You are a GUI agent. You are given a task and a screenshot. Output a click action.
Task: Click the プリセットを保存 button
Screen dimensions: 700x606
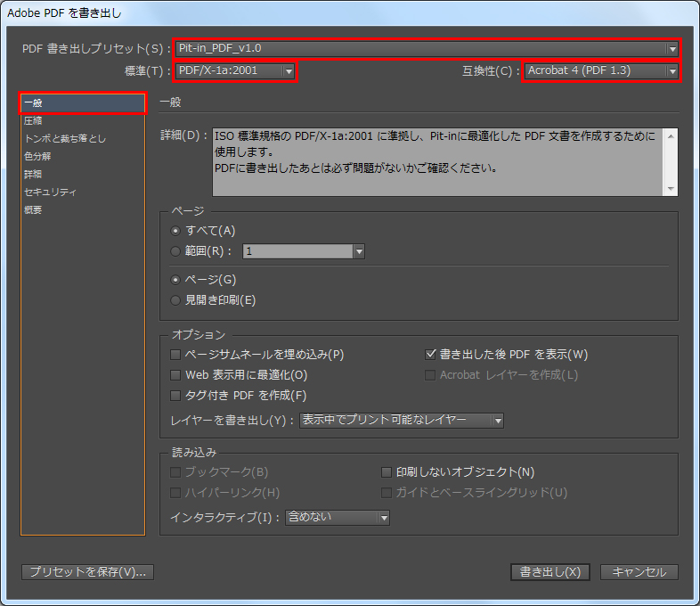(87, 572)
